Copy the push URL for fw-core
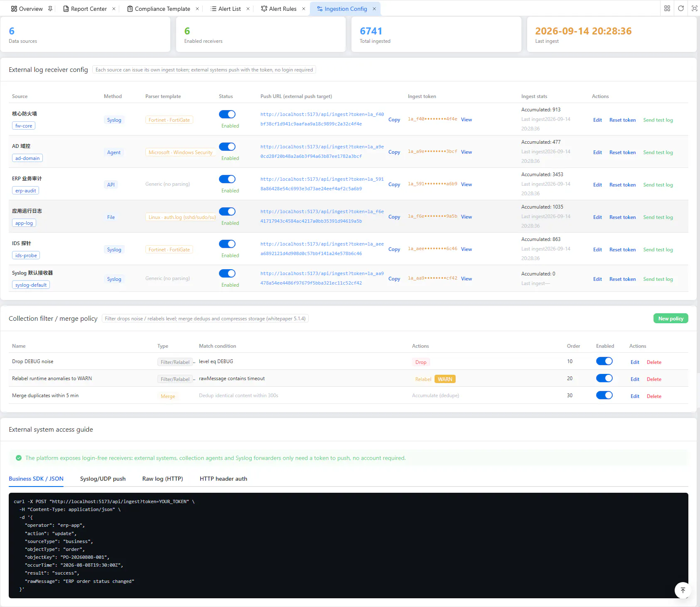Screen dimensions: 700x607 (394, 120)
